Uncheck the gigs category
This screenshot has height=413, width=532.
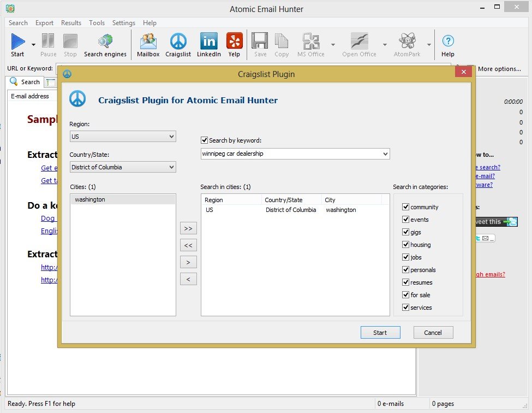point(405,232)
